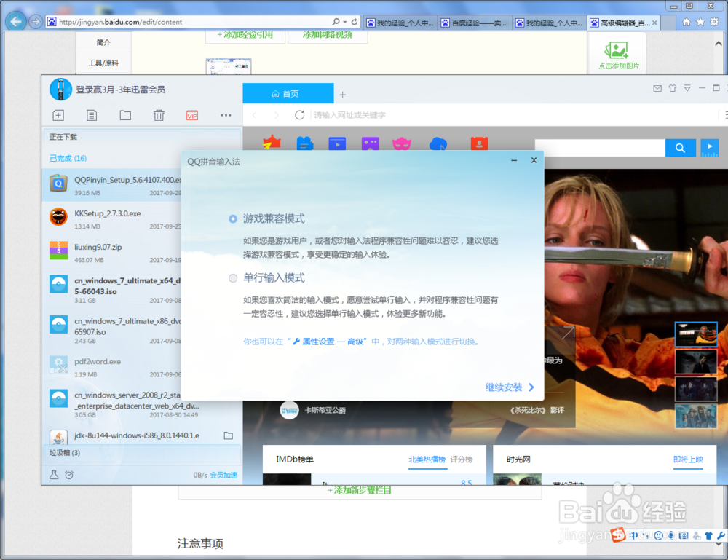
Task: Close the QQ拼音输入法 installer dialog
Action: (x=534, y=160)
